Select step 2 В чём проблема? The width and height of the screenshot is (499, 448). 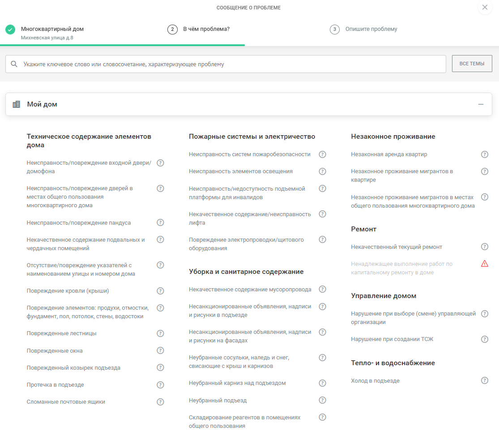tap(206, 29)
